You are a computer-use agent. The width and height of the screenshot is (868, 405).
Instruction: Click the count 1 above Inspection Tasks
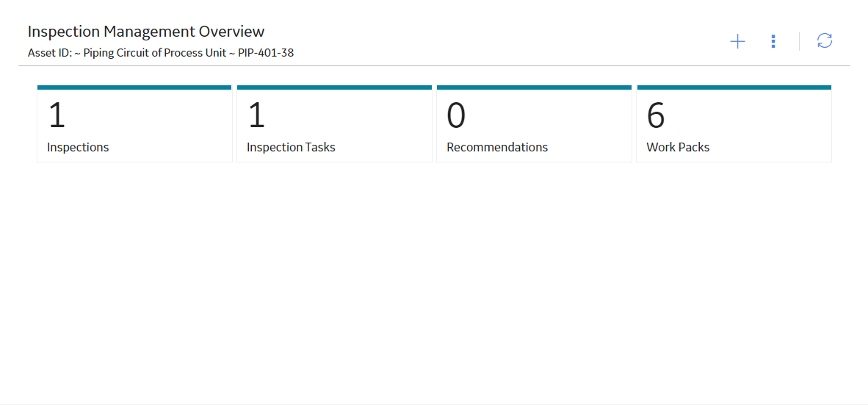[256, 115]
